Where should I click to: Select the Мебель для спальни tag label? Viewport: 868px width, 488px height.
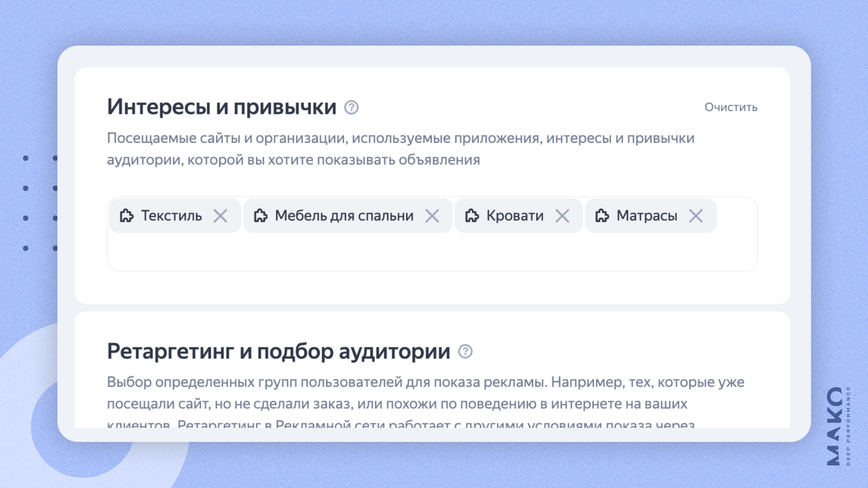pyautogui.click(x=344, y=216)
